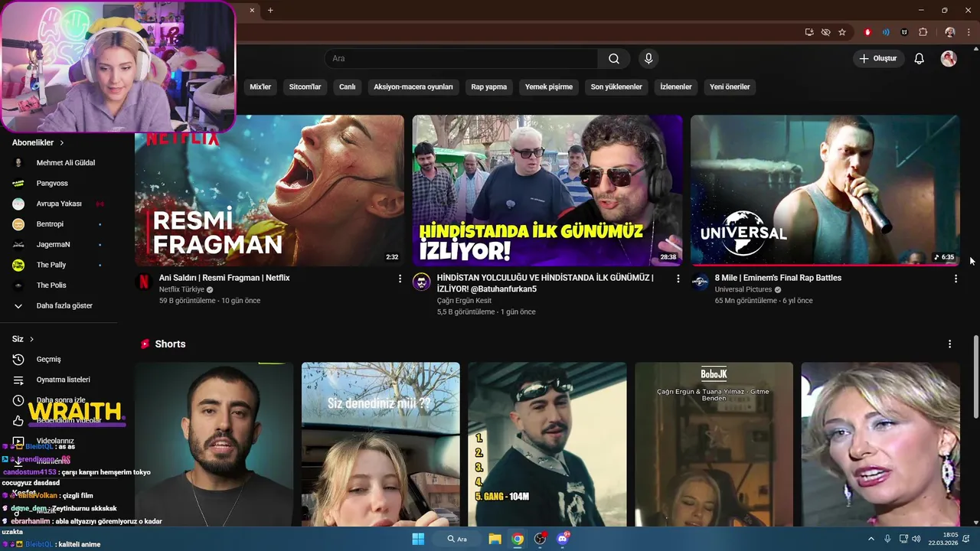Open Discord from the taskbar
This screenshot has width=980, height=551.
(x=563, y=539)
